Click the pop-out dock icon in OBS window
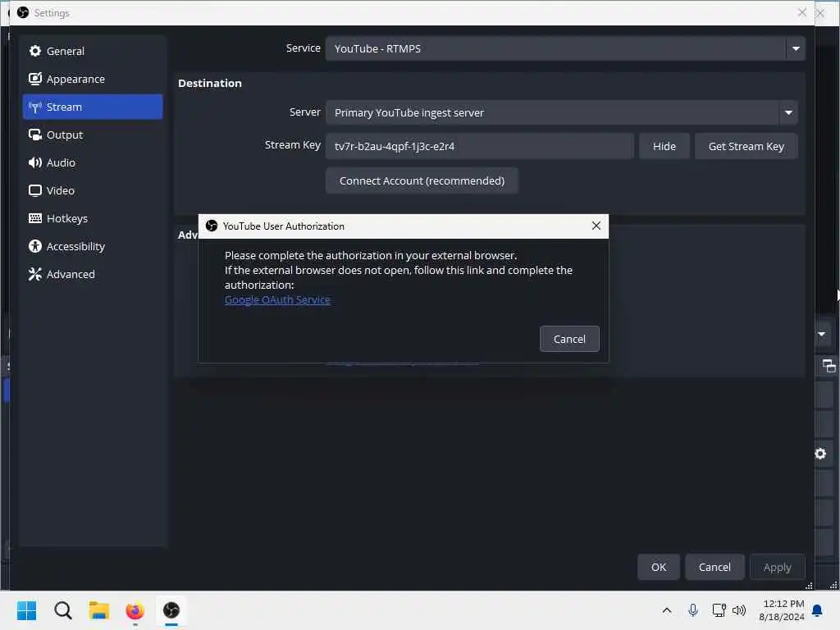840x630 pixels. 829,366
